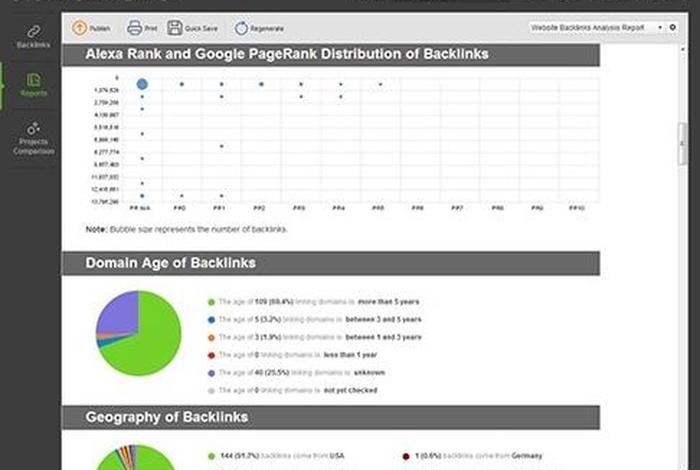The image size is (700, 470).
Task: Click red swatch for less than 1 year
Action: coord(212,355)
